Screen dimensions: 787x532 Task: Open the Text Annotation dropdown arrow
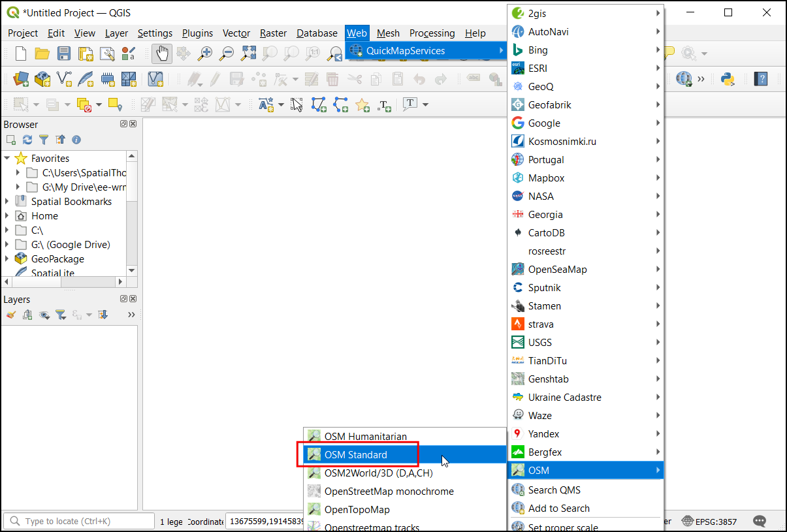(x=425, y=104)
